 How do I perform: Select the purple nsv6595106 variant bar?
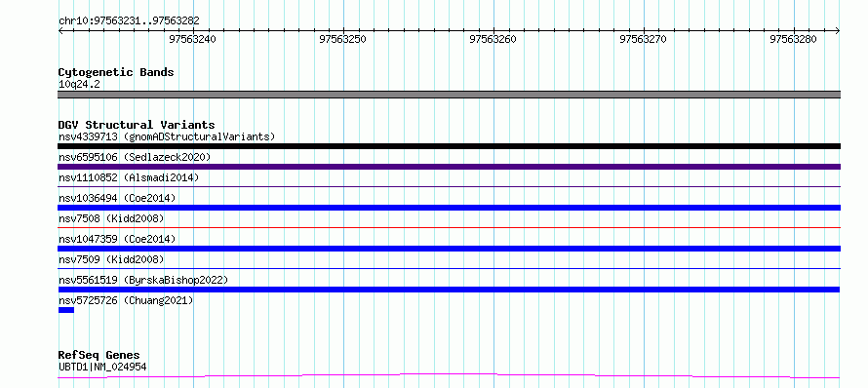point(449,167)
